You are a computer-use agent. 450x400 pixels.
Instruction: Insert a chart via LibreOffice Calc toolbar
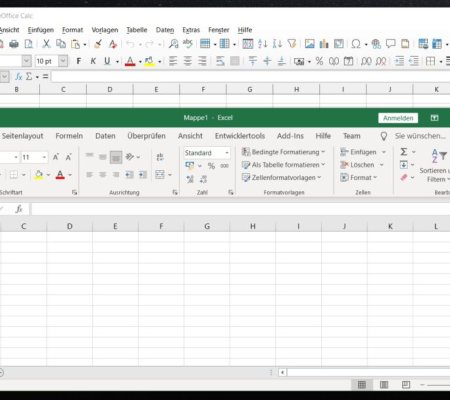324,44
